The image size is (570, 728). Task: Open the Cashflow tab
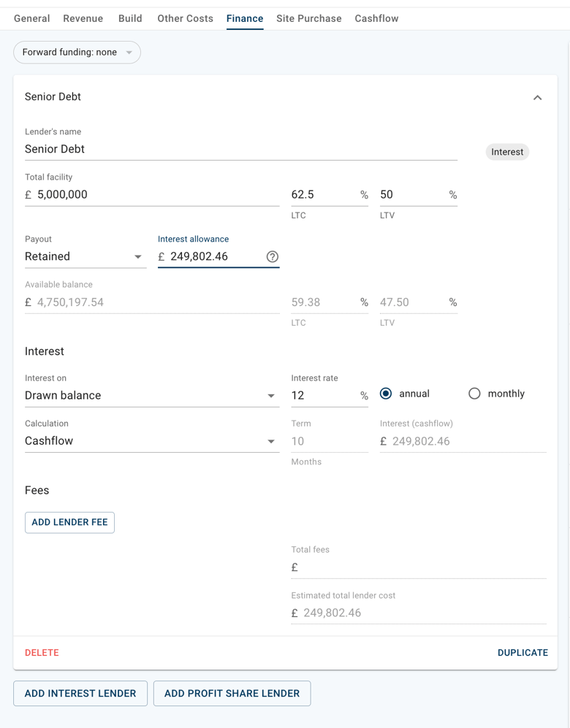(376, 18)
